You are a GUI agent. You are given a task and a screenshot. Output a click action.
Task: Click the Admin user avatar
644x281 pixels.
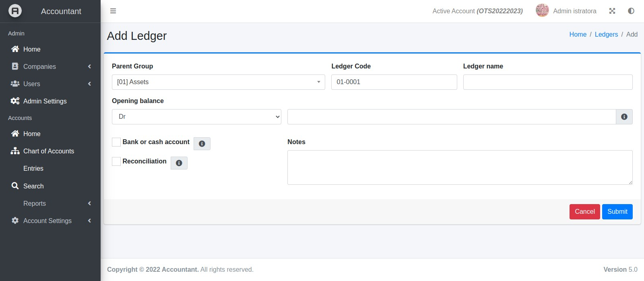542,11
